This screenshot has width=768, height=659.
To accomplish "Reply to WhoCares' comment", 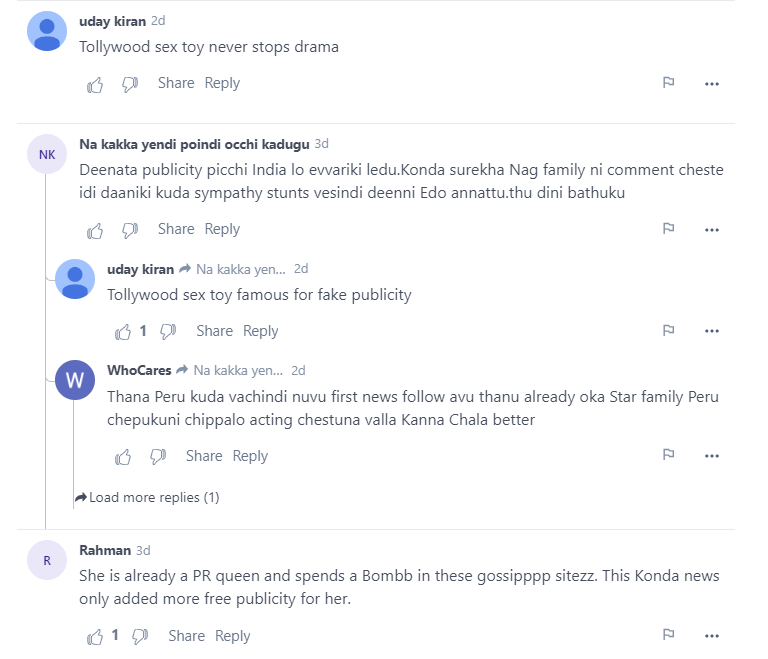I will pyautogui.click(x=250, y=456).
